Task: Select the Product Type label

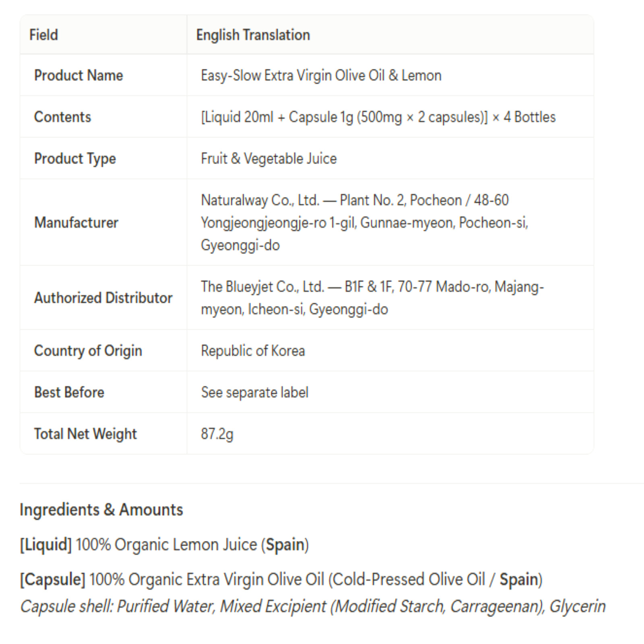Action: tap(75, 159)
